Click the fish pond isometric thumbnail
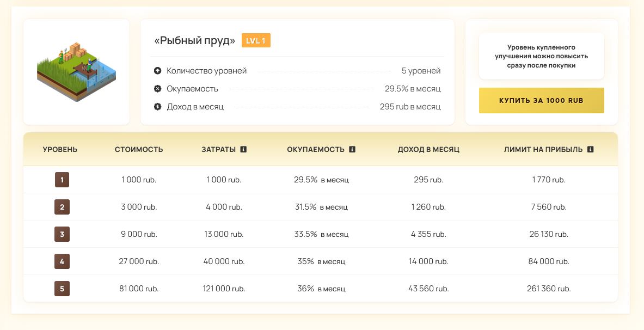 click(76, 72)
